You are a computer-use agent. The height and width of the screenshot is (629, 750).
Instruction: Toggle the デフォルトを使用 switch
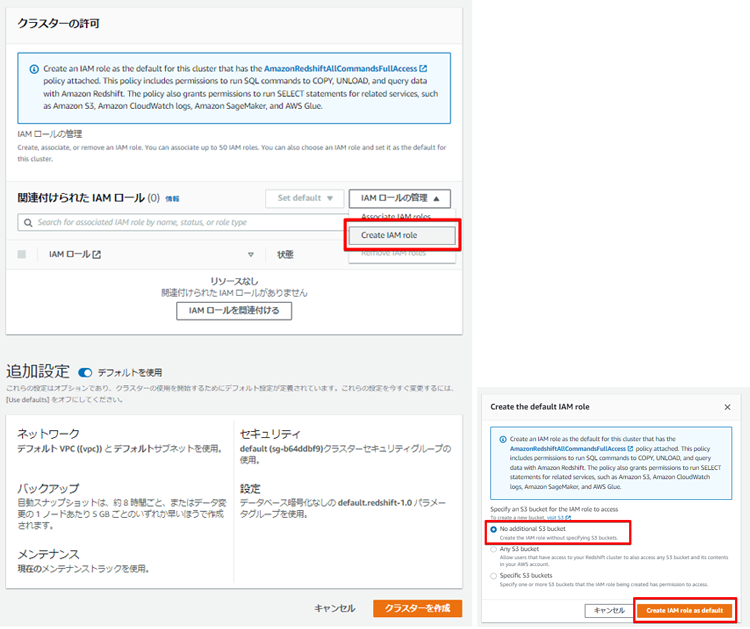click(85, 372)
